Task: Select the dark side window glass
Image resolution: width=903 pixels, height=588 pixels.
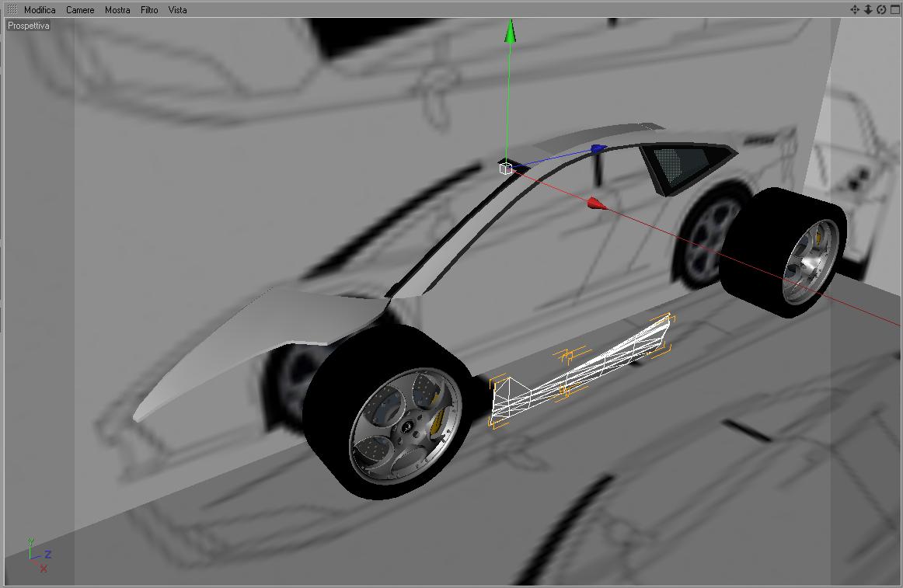Action: [x=685, y=166]
